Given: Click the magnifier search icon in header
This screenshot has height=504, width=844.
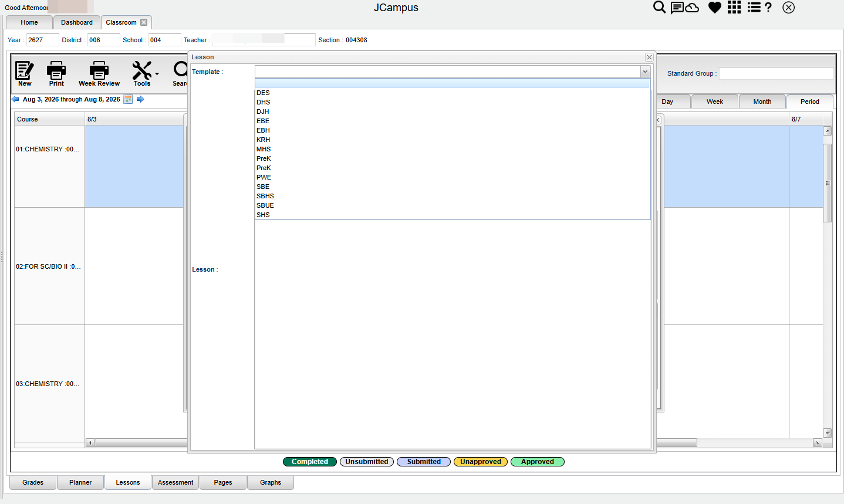Looking at the screenshot, I should 660,7.
